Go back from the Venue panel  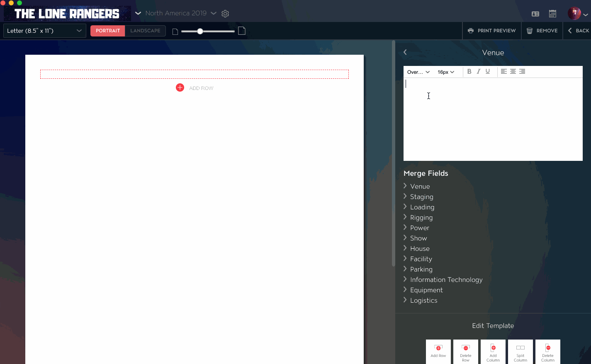click(405, 52)
